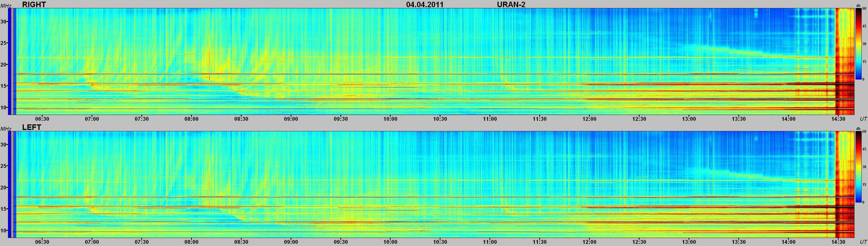
Task: Click the 15 MHz tick on RIGHT panel axis
Action: pyautogui.click(x=3, y=86)
